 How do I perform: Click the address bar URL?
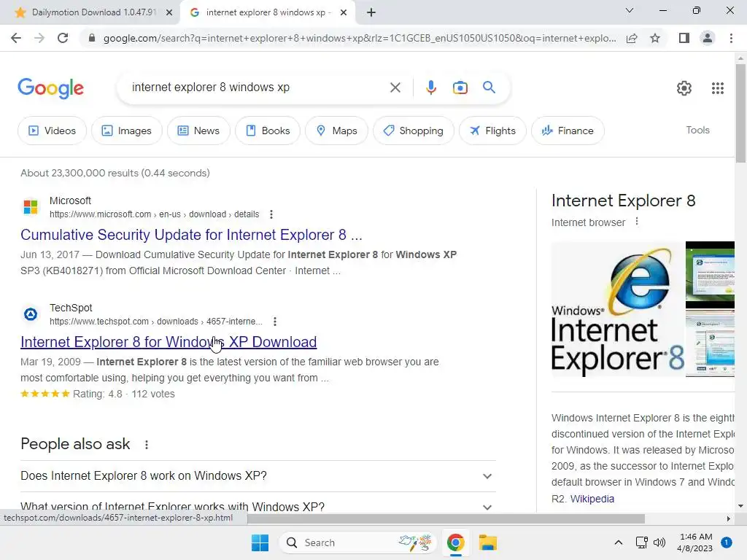point(359,38)
